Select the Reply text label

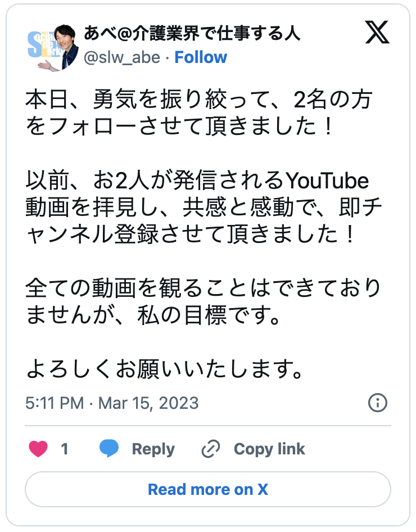click(153, 449)
